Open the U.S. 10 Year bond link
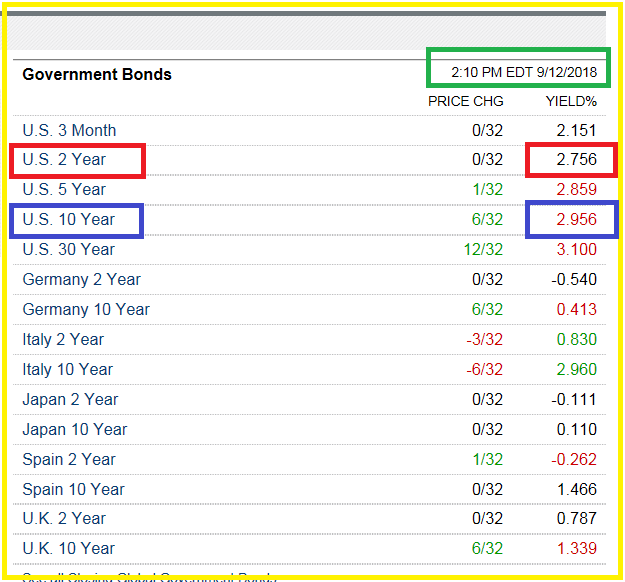 pyautogui.click(x=68, y=219)
